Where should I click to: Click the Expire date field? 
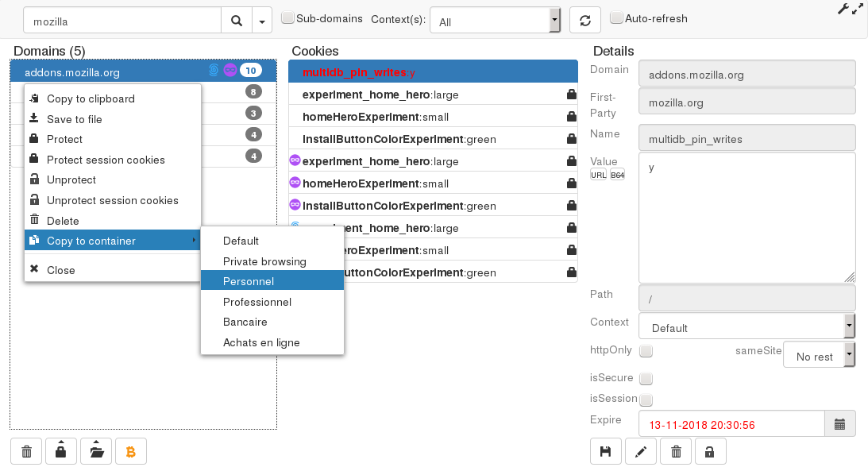[731, 424]
